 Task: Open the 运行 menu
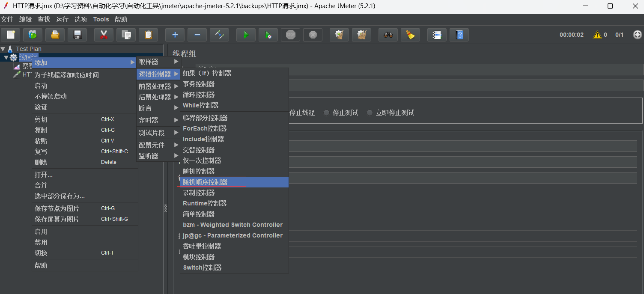click(62, 19)
